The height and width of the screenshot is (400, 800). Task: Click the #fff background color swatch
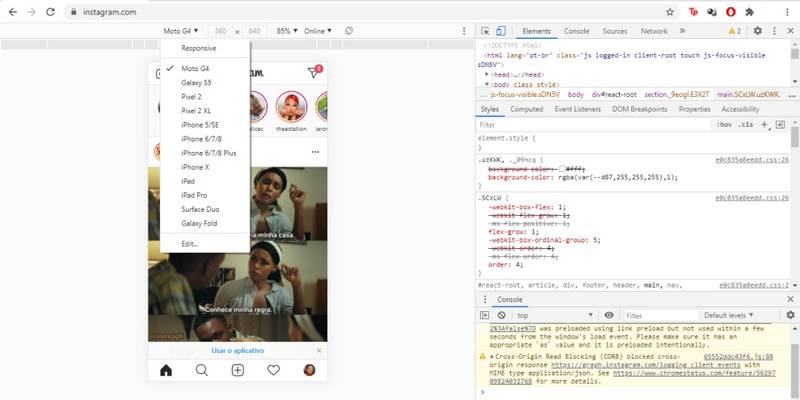[562, 169]
